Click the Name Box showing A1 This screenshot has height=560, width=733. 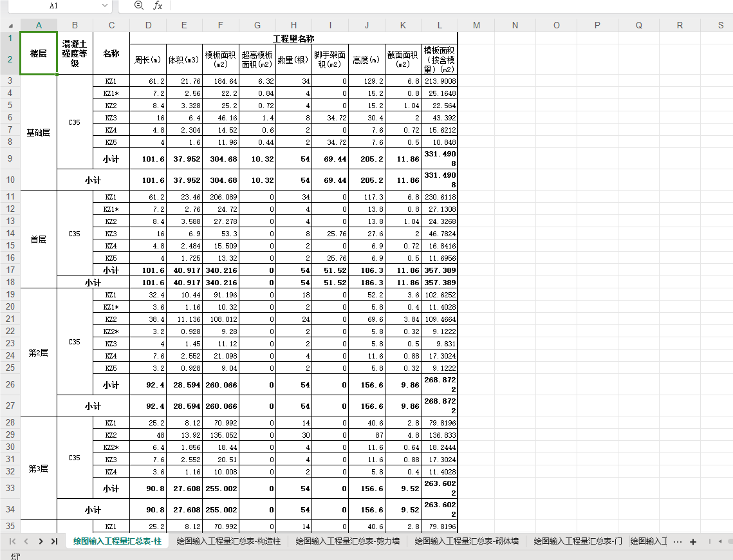click(x=54, y=6)
